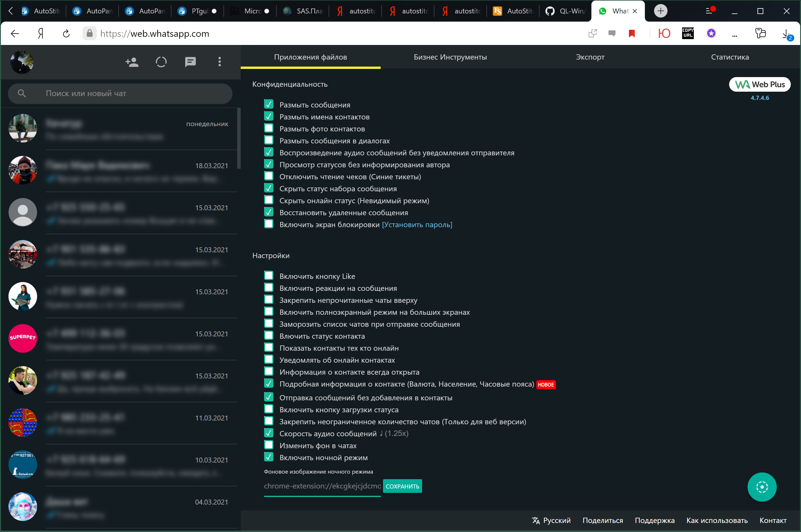This screenshot has width=801, height=532.
Task: Open the browser menu with red notification dot
Action: (710, 10)
